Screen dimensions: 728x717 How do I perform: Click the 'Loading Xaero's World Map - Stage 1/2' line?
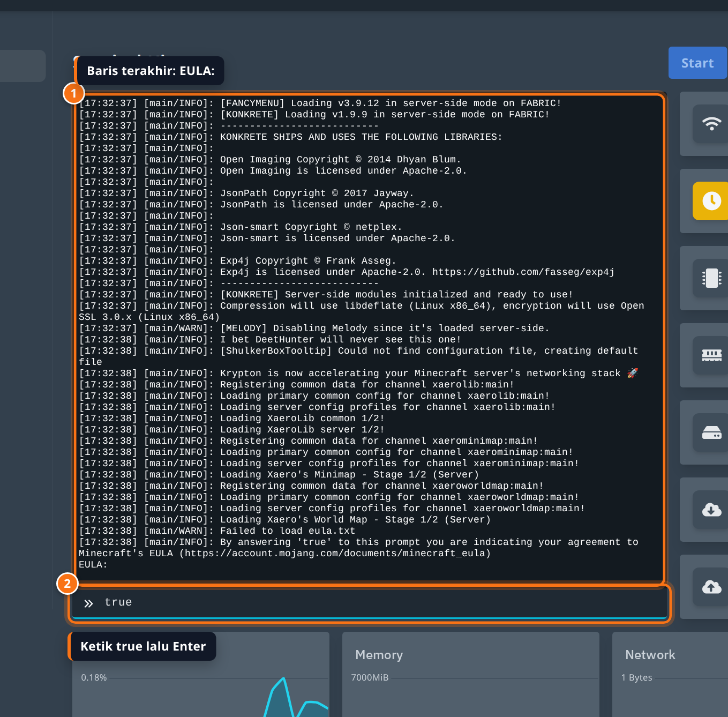pos(284,520)
